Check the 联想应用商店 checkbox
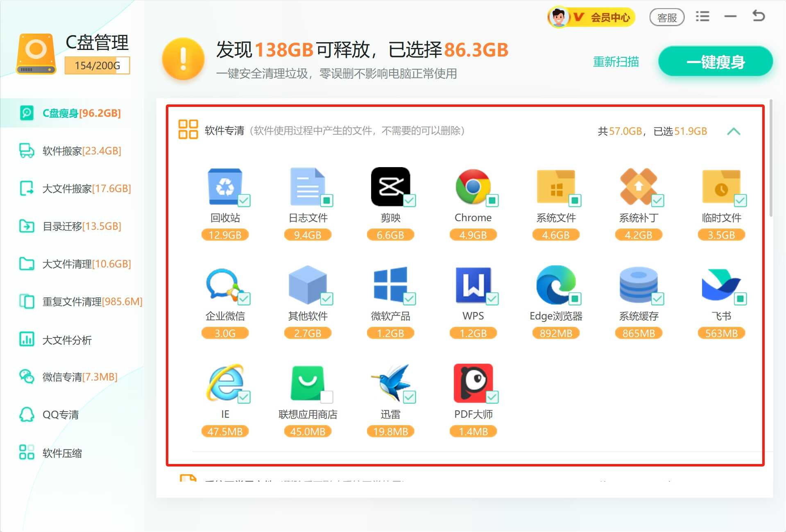The height and width of the screenshot is (532, 786). [327, 397]
